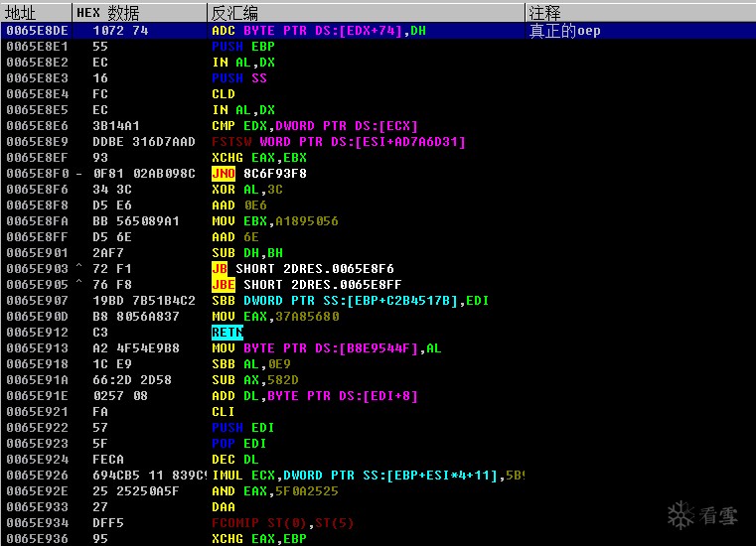Select hex bytes 694CB5 11 839C

click(149, 476)
